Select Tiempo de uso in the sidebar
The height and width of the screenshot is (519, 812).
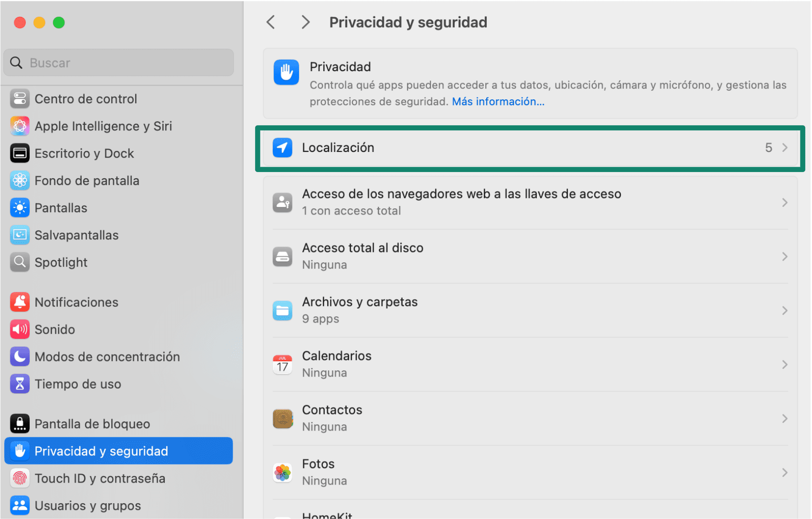tap(78, 384)
